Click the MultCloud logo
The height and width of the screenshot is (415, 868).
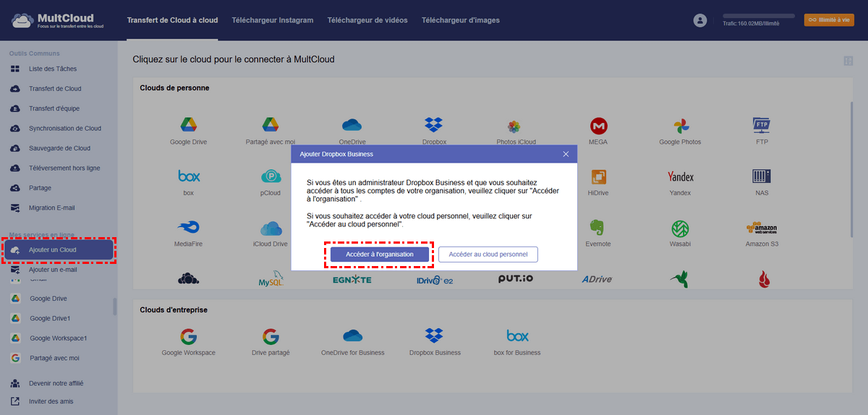pos(57,20)
